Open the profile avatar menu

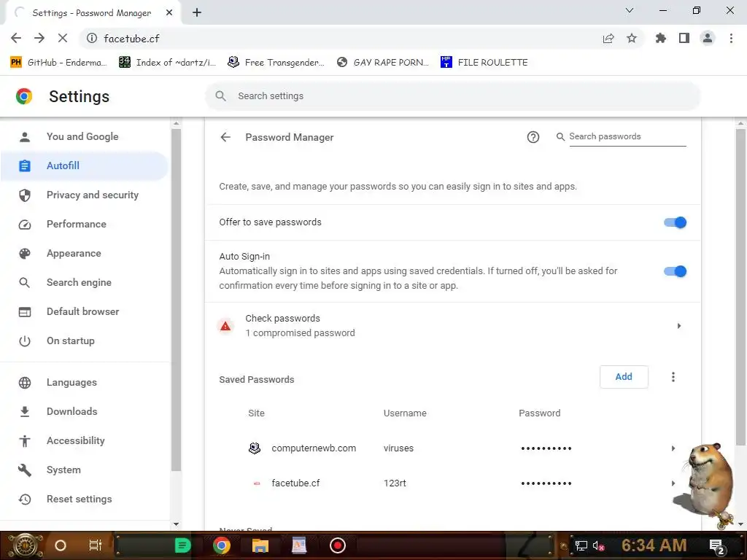pos(708,38)
